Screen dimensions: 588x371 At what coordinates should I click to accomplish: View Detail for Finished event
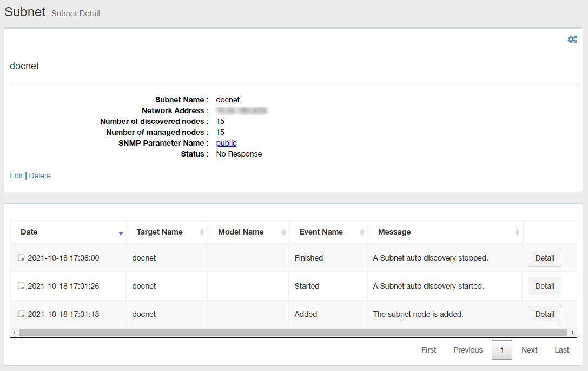coord(544,258)
